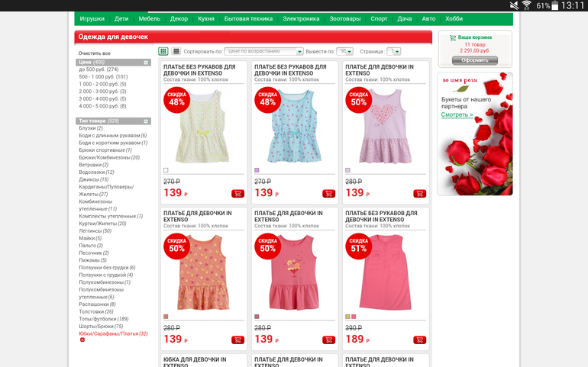Filter by price до 500 руб.
Screen dimensions: 588x367
click(99, 69)
